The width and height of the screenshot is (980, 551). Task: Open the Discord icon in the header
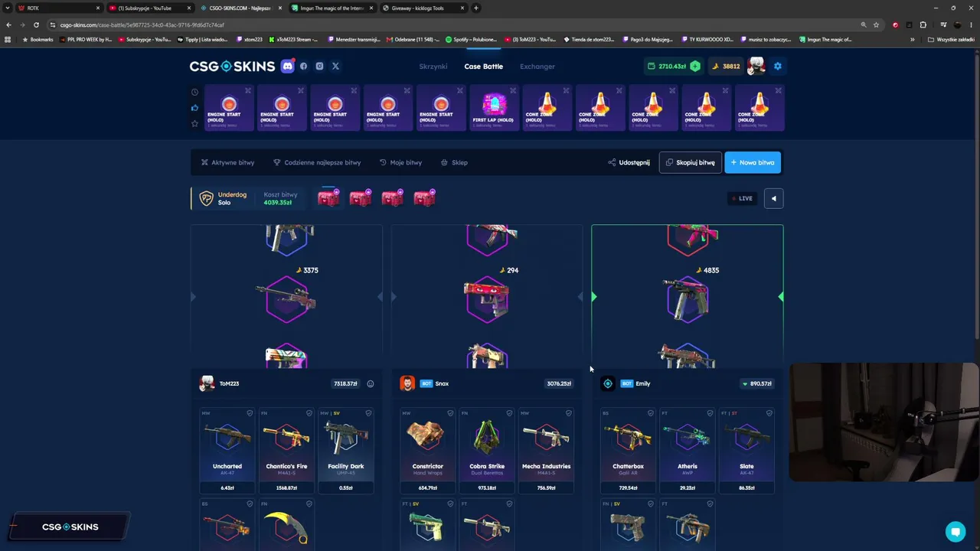tap(287, 67)
